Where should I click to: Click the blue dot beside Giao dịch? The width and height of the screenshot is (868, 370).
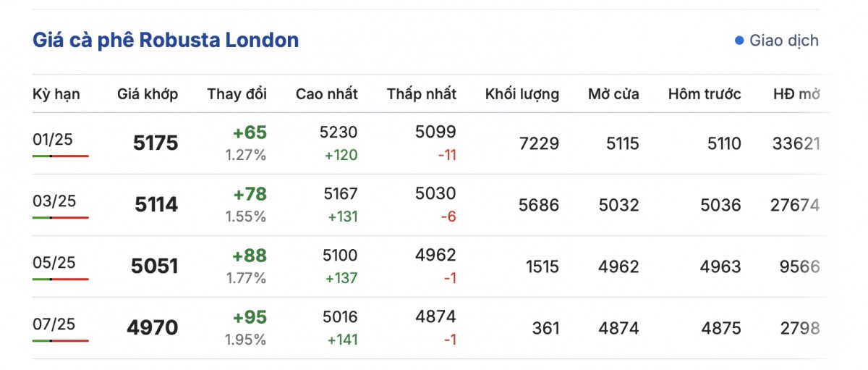(x=739, y=41)
